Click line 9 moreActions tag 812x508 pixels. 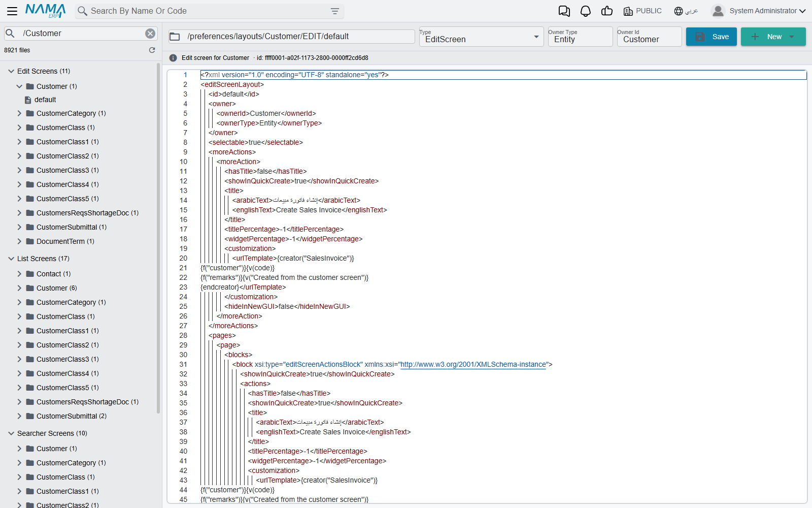(x=232, y=152)
